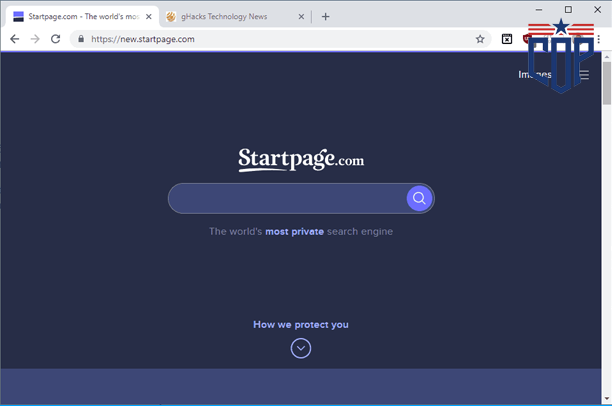
Task: Minimize the browser window
Action: coord(539,9)
